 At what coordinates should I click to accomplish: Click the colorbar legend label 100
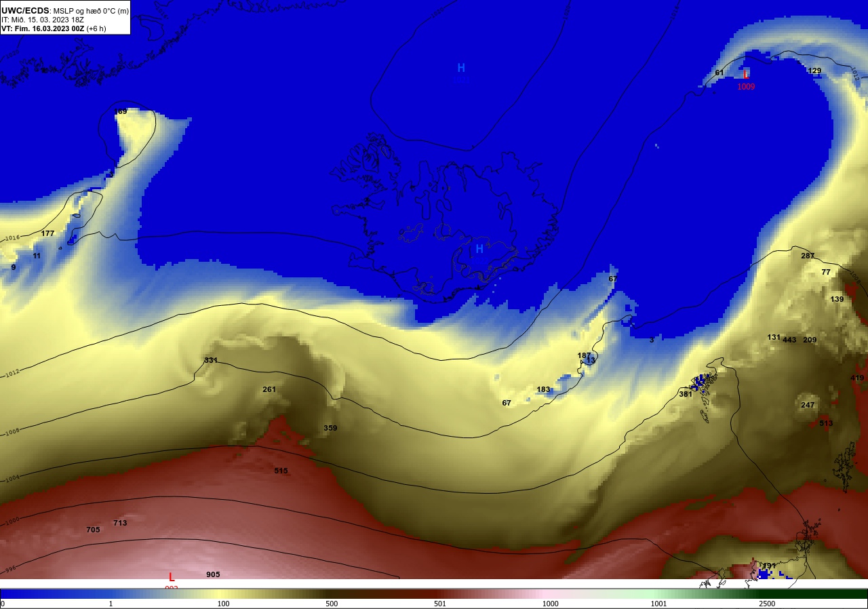pos(223,604)
